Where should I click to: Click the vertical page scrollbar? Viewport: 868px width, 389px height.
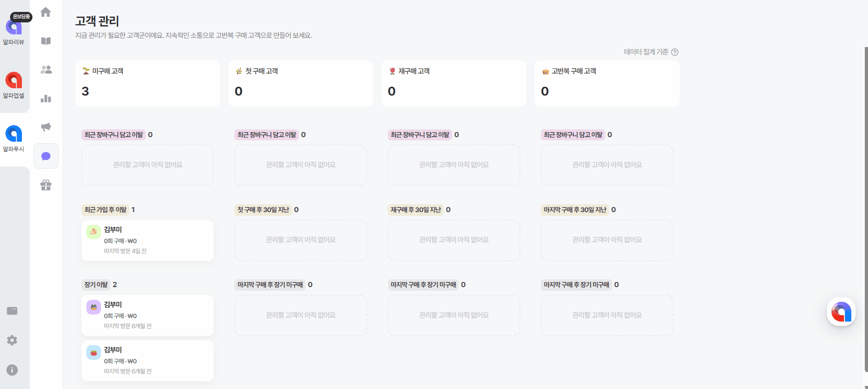point(866,206)
